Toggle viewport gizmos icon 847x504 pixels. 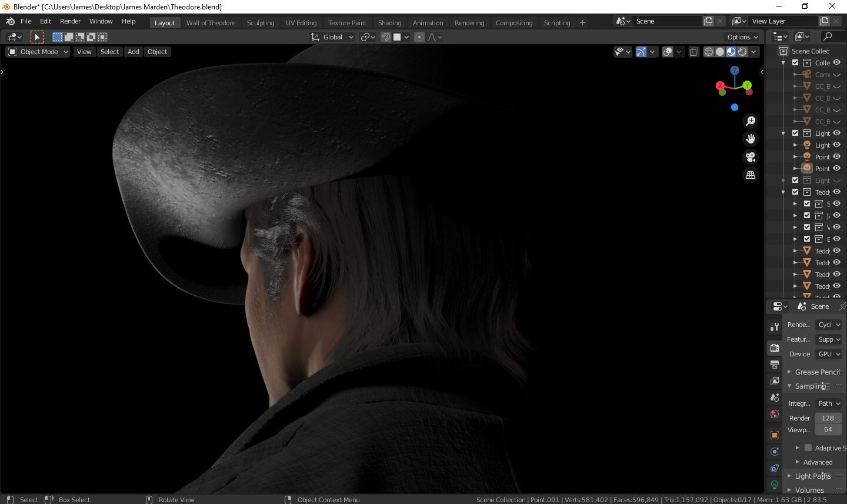(x=641, y=52)
